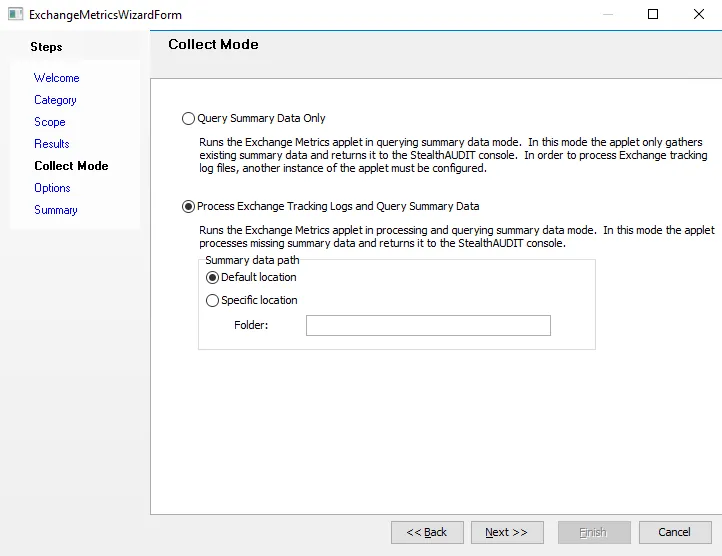This screenshot has height=556, width=722.
Task: Select the Collect Mode step
Action: pyautogui.click(x=71, y=166)
